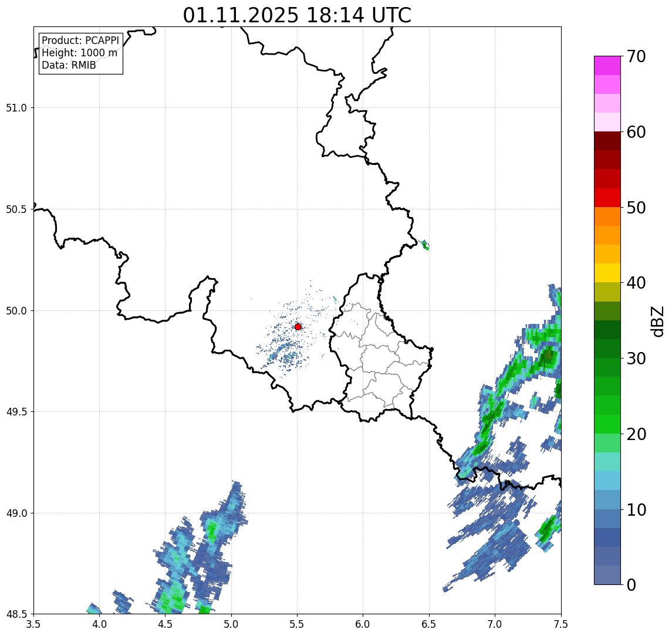Click the longitude axis label 4.5
672x636 pixels.
(x=166, y=624)
